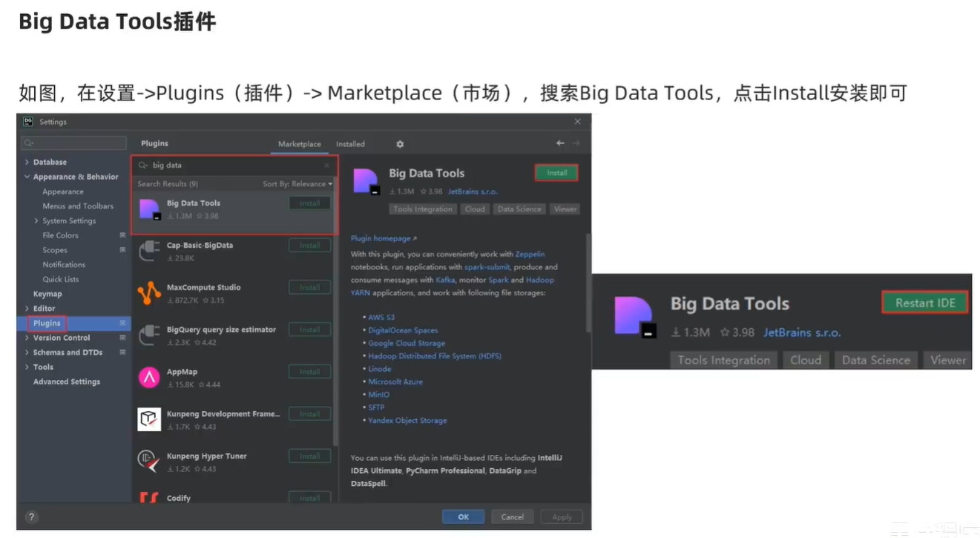Install the AppMap plugin
This screenshot has height=538, width=980.
(309, 372)
